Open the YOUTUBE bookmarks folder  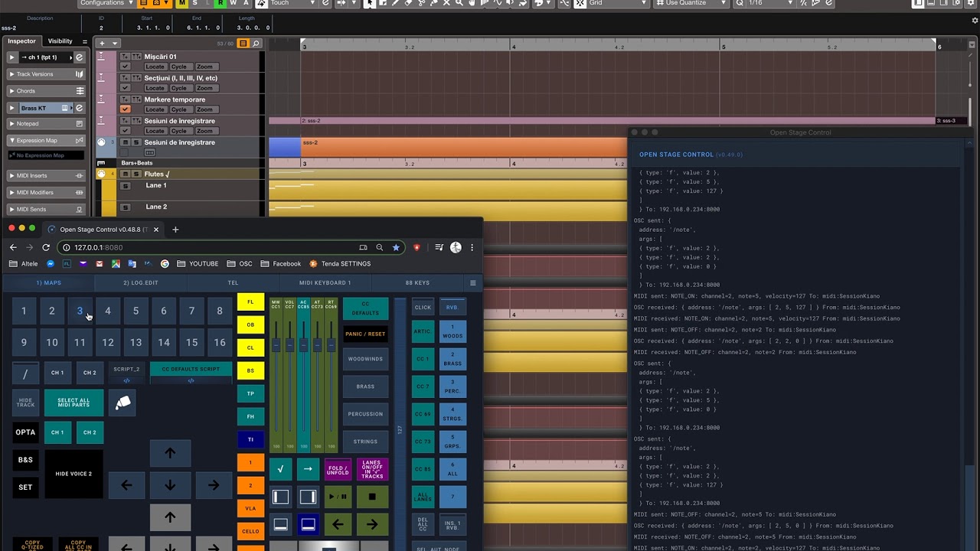pyautogui.click(x=198, y=264)
